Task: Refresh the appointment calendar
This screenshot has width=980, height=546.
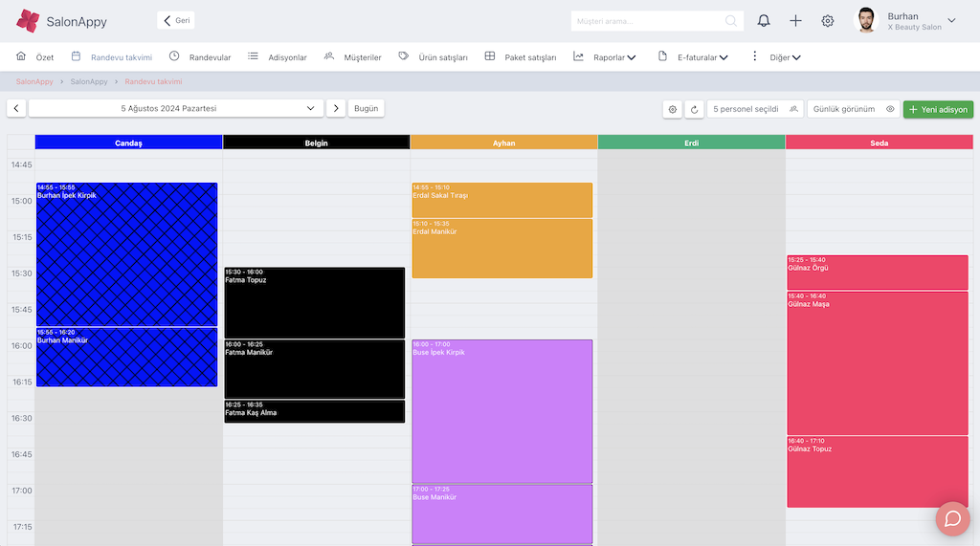Action: (x=695, y=109)
